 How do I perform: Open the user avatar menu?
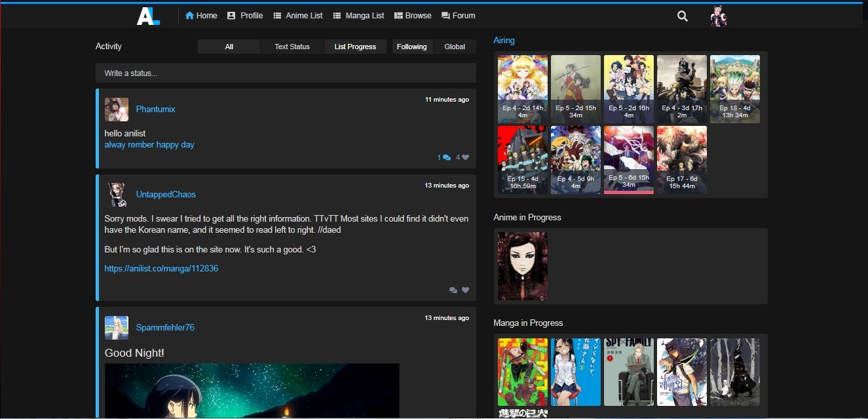[x=719, y=16]
